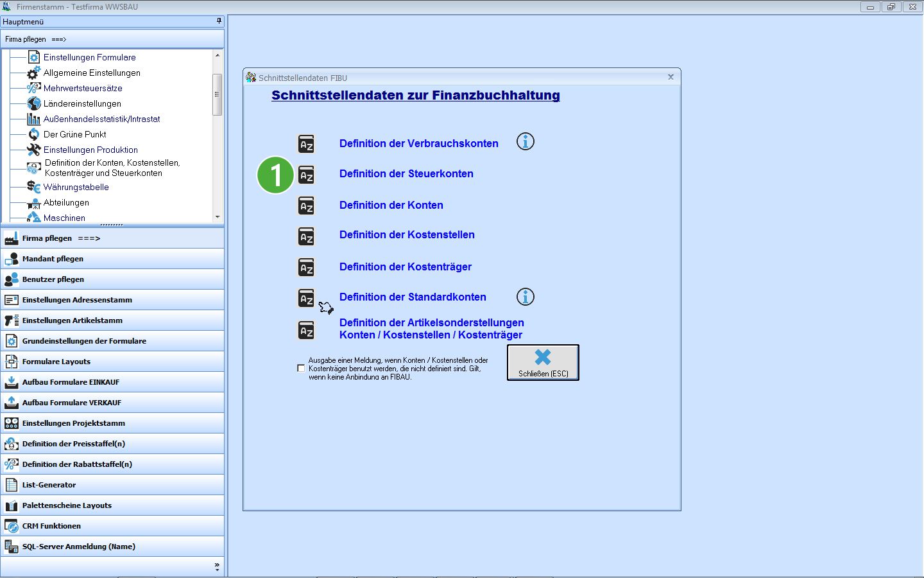
Task: Click AZ icon next to Definition der Verbrauchskonten
Action: (x=307, y=144)
